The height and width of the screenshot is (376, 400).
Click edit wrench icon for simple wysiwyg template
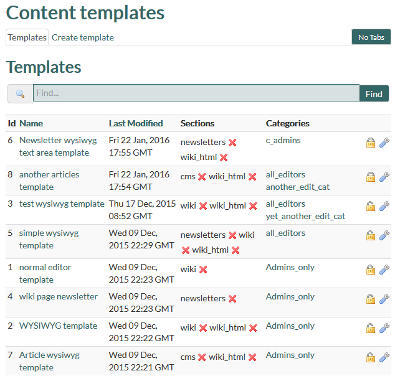(384, 235)
